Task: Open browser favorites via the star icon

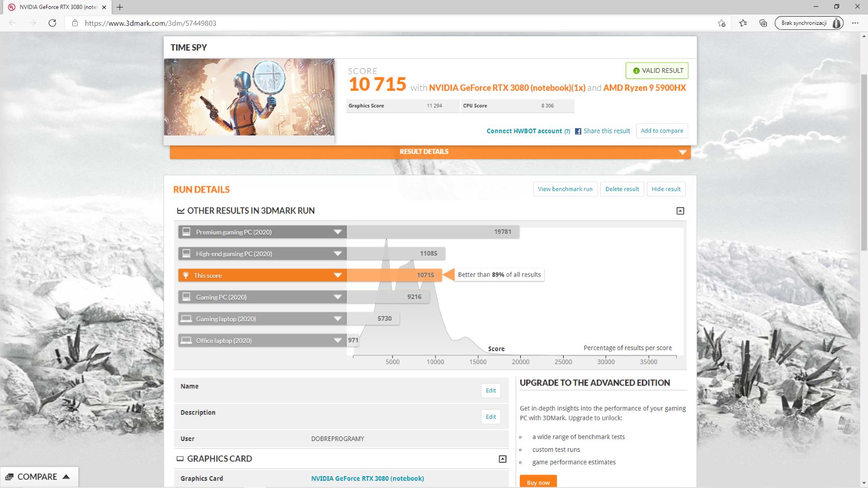Action: (x=743, y=23)
